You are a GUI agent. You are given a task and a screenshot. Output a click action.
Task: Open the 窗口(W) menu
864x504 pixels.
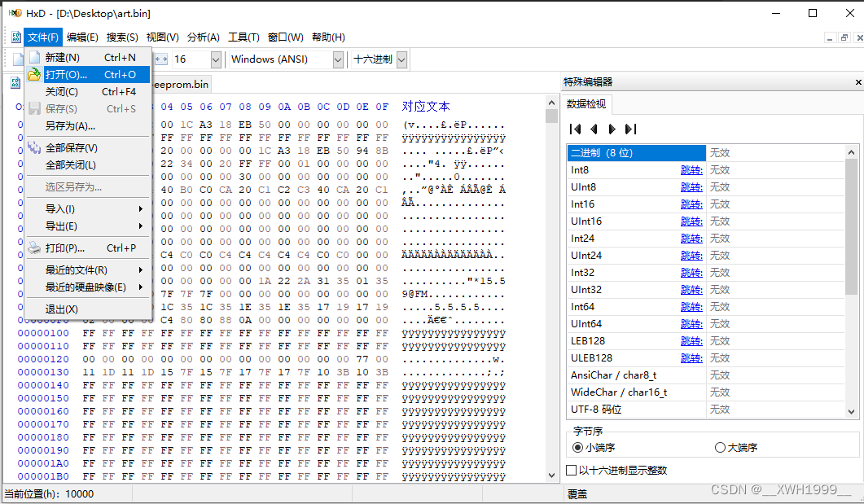(x=286, y=37)
